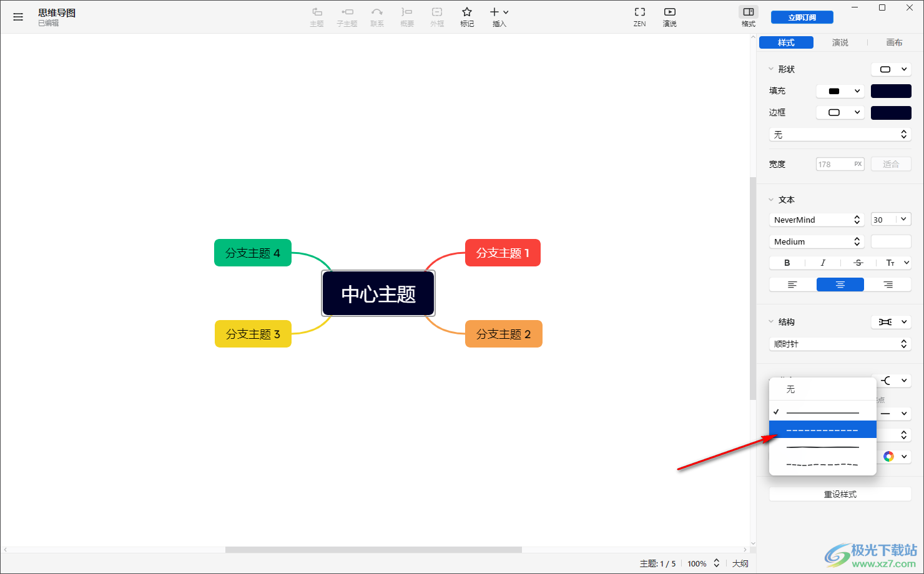Open the border style dropdown
The height and width of the screenshot is (574, 924).
pyautogui.click(x=840, y=113)
